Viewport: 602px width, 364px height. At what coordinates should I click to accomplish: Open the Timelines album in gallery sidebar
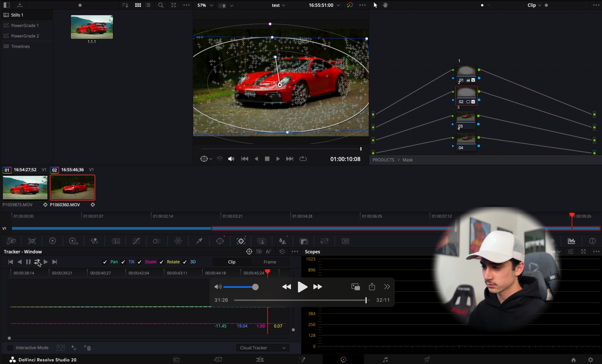[x=20, y=46]
